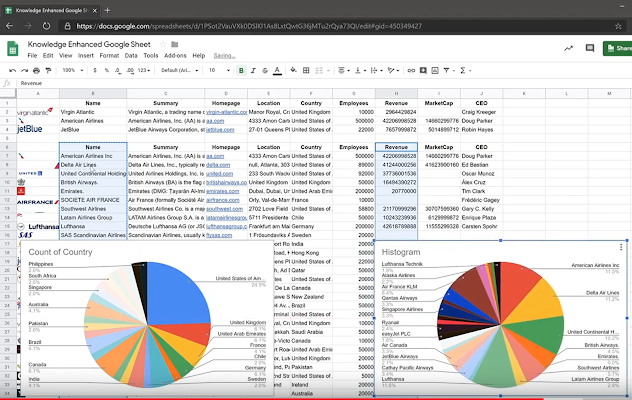Screen dimensions: 632x400
Task: Toggle Italic formatting
Action: point(253,71)
